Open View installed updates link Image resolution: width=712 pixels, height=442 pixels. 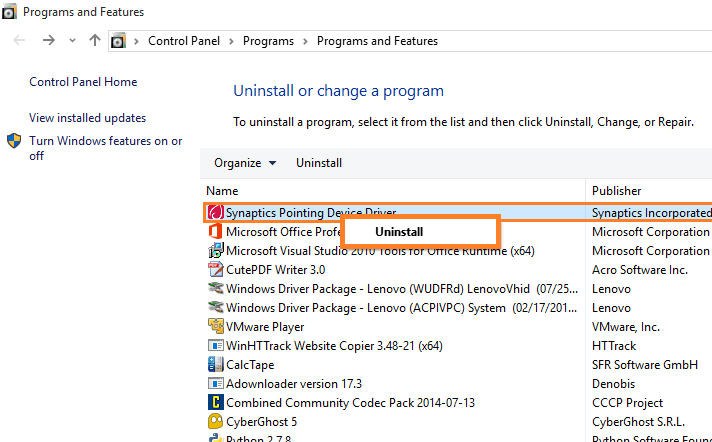[87, 118]
